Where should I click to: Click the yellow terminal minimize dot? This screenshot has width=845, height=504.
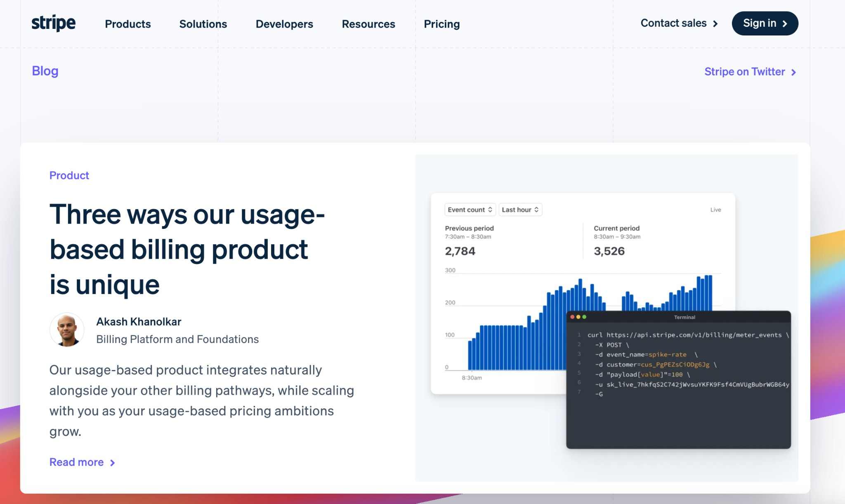578,317
